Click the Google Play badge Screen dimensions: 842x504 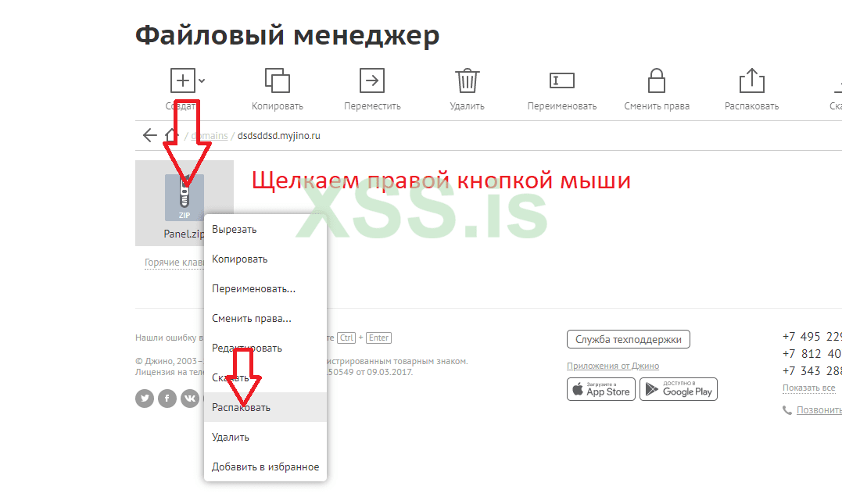(x=679, y=389)
